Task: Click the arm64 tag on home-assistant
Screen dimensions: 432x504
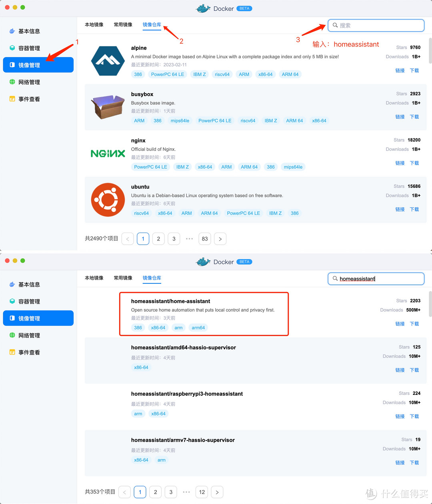Action: coord(198,327)
